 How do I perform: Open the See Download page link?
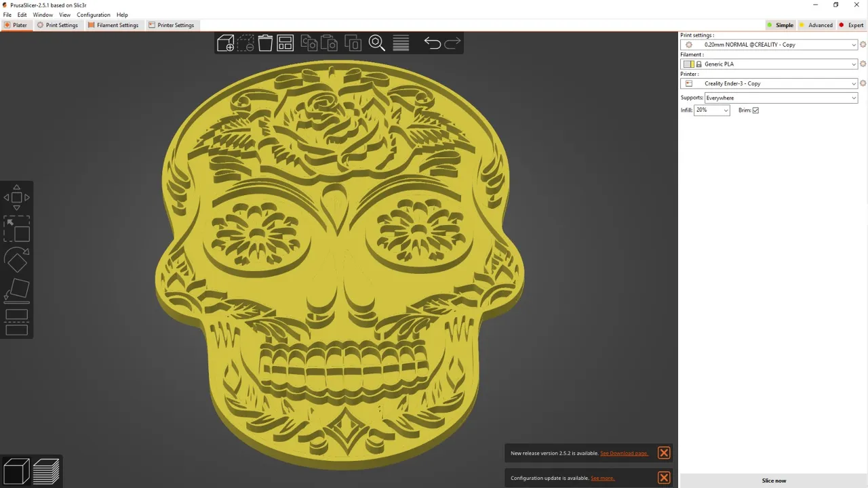coord(623,453)
